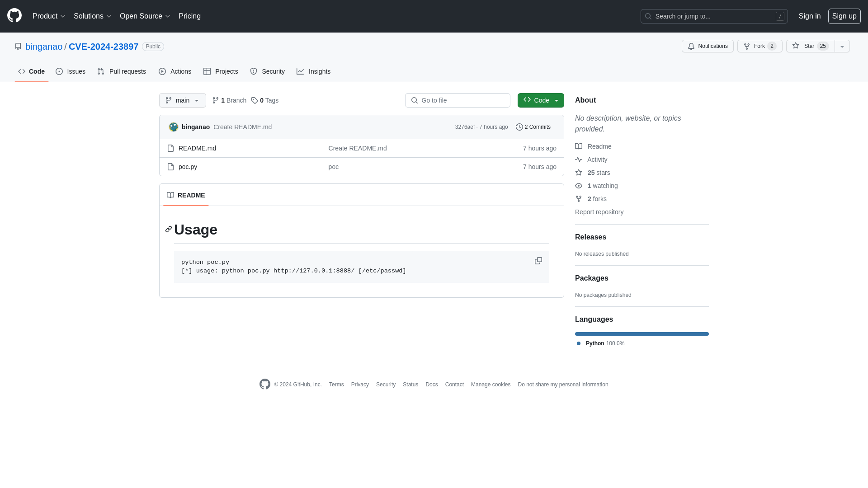
Task: Expand the Open Source menu
Action: point(145,16)
